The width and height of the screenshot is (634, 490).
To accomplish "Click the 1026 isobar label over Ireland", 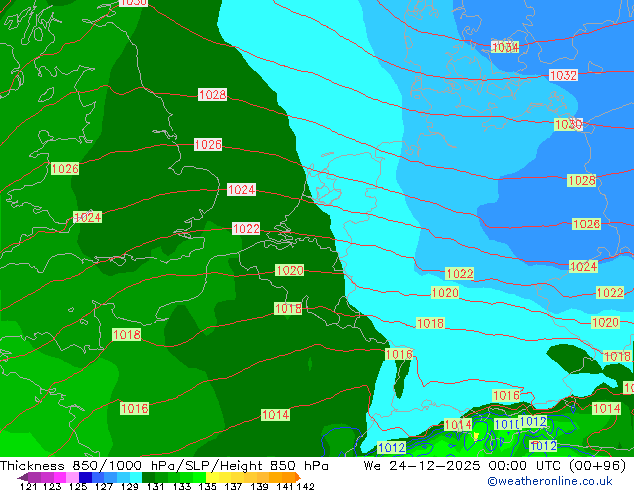I will tap(65, 169).
